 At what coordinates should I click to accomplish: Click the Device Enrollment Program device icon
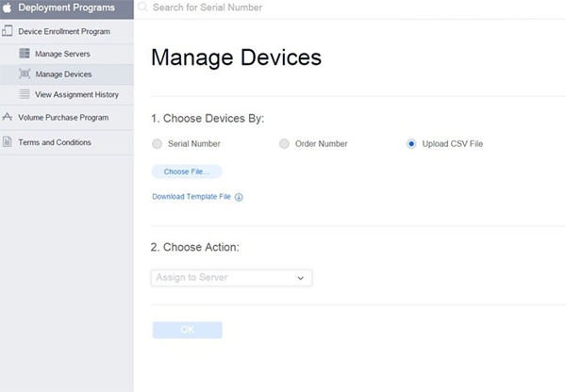[8, 31]
